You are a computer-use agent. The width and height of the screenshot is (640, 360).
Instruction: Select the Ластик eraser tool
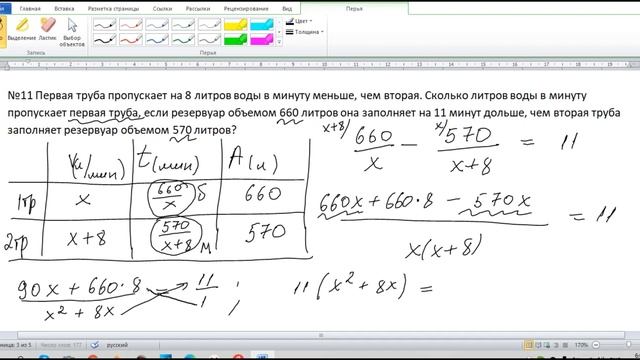coord(47,29)
